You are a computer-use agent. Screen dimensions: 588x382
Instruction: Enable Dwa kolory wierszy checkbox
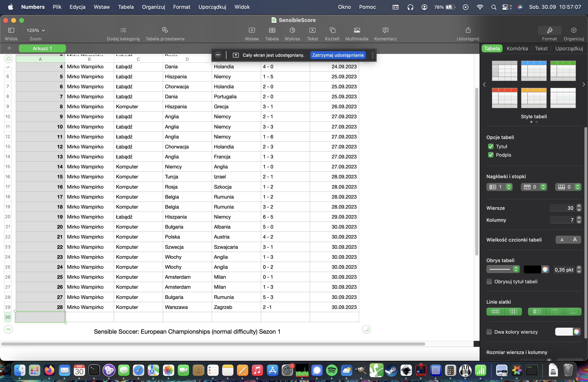[x=489, y=332]
